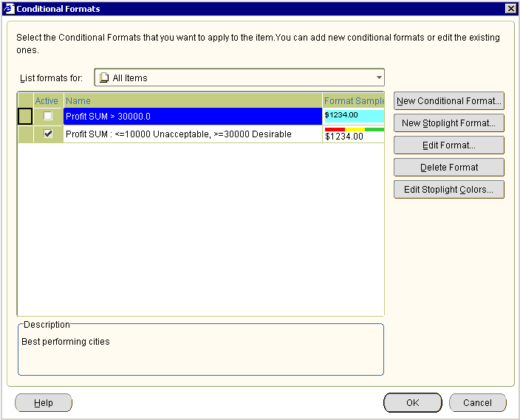520x420 pixels.
Task: Click the dropdown arrow next to All Items
Action: pyautogui.click(x=379, y=78)
